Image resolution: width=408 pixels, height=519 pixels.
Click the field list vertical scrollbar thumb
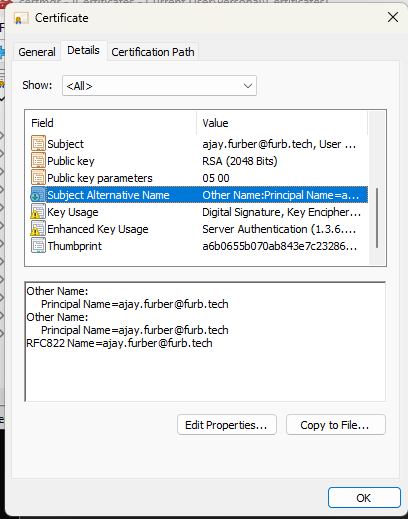377,218
